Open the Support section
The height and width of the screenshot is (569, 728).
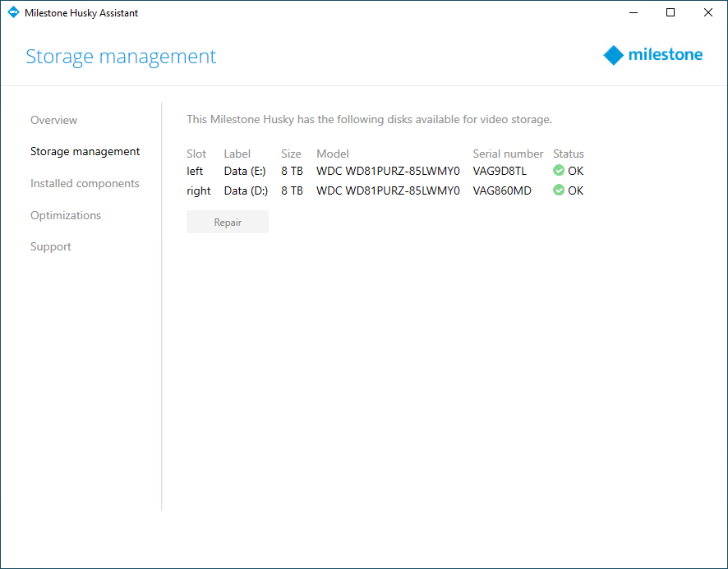click(x=51, y=247)
